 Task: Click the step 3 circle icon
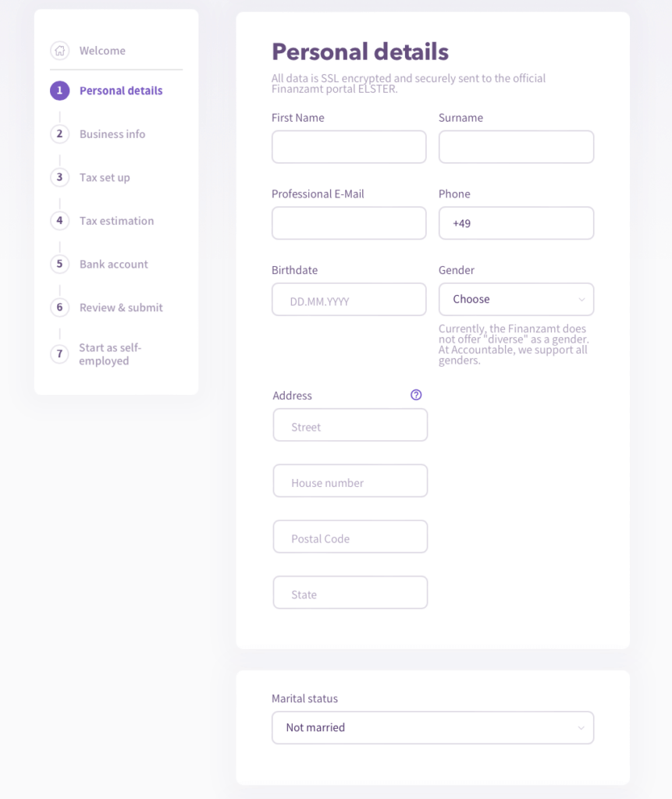tap(59, 177)
